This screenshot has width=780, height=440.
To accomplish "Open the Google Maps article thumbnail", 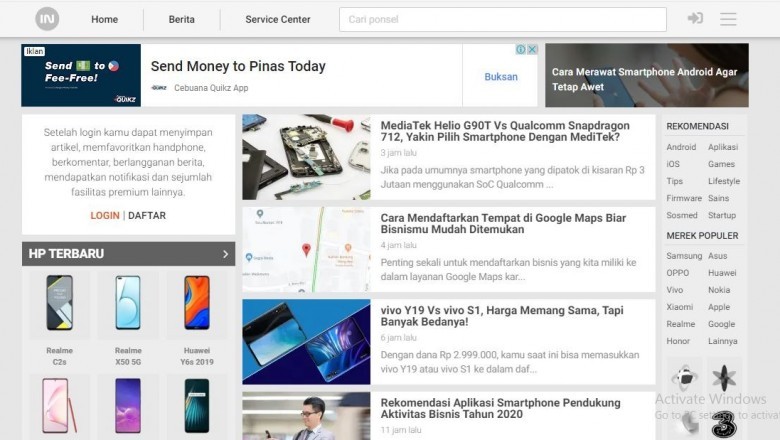I will (x=306, y=250).
